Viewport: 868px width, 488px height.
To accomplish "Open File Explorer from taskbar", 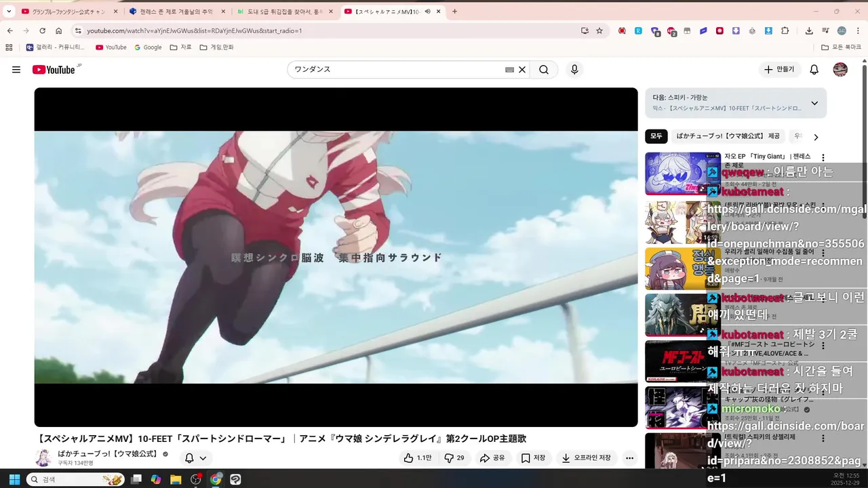I will tap(176, 479).
